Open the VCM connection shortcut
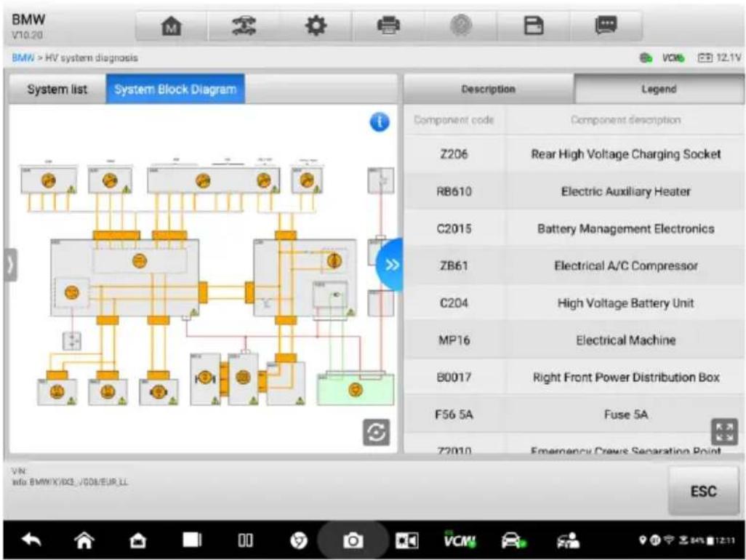Screen dimensions: 746x560 [x=460, y=540]
